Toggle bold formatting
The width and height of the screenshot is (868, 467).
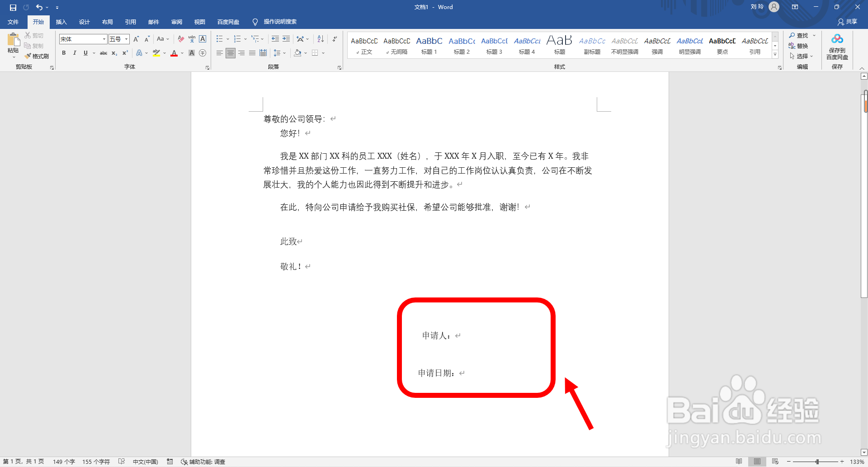[64, 53]
